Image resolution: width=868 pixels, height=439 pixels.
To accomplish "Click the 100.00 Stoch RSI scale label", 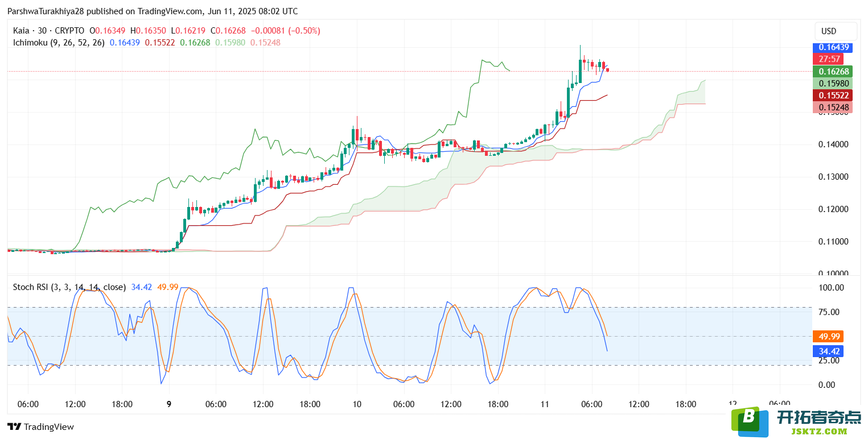I will click(830, 288).
